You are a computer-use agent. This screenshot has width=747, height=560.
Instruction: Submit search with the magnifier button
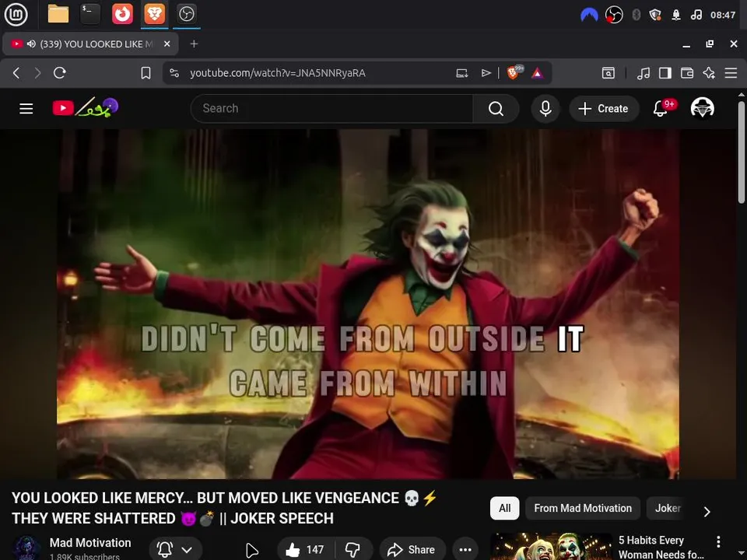click(x=496, y=109)
